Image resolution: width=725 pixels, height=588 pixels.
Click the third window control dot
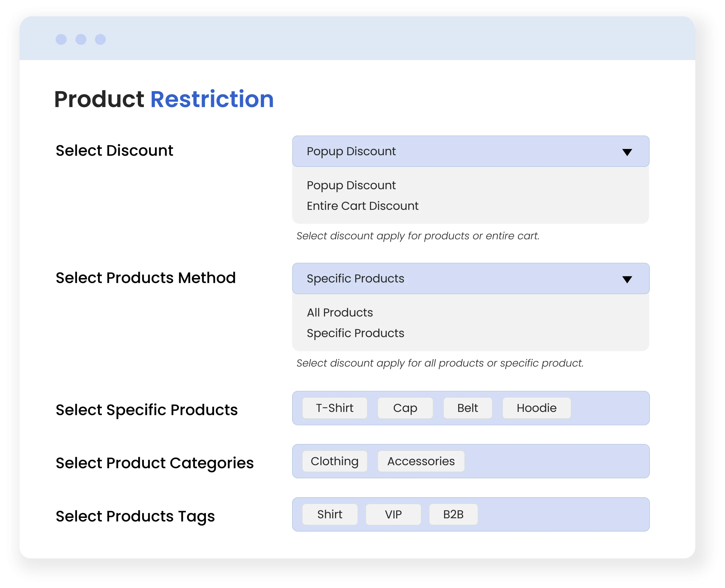[x=100, y=39]
